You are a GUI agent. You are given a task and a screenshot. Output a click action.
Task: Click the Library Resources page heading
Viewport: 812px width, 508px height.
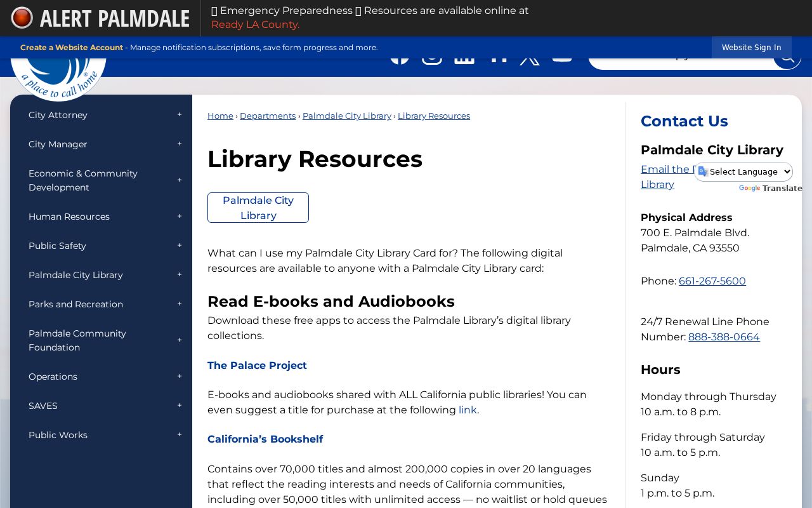(x=315, y=159)
